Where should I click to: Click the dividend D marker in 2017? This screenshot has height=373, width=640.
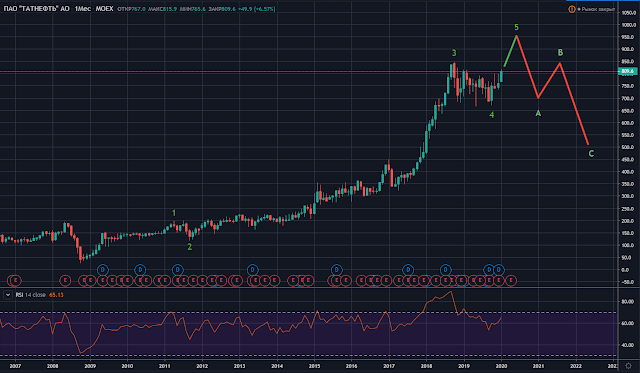click(x=408, y=270)
